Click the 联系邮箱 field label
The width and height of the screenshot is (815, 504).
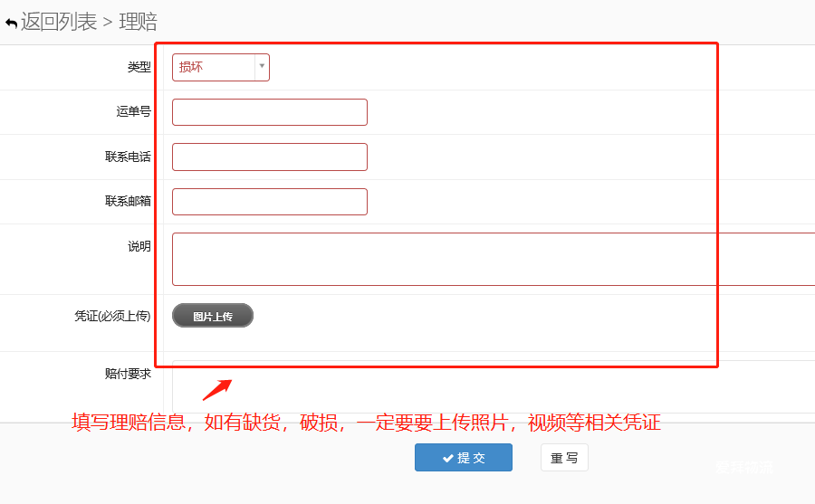[x=128, y=202]
